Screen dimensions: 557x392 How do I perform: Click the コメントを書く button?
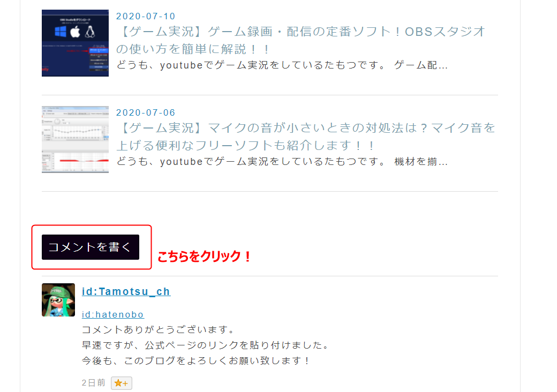[x=91, y=247]
